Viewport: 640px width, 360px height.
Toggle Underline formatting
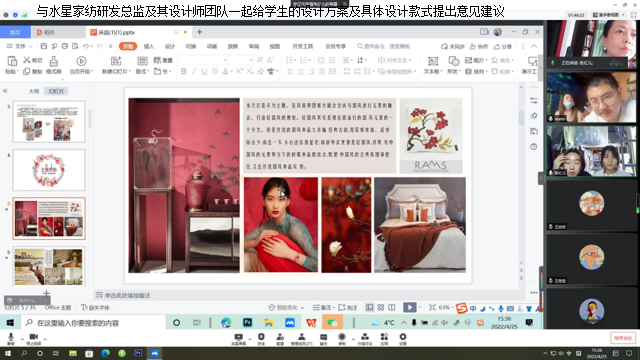click(204, 71)
